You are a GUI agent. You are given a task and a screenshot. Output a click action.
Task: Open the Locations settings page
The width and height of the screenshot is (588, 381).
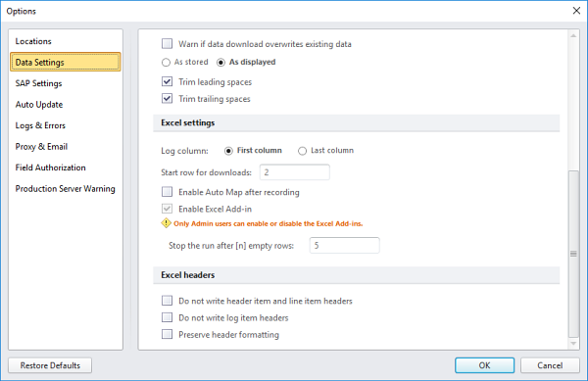(x=33, y=41)
